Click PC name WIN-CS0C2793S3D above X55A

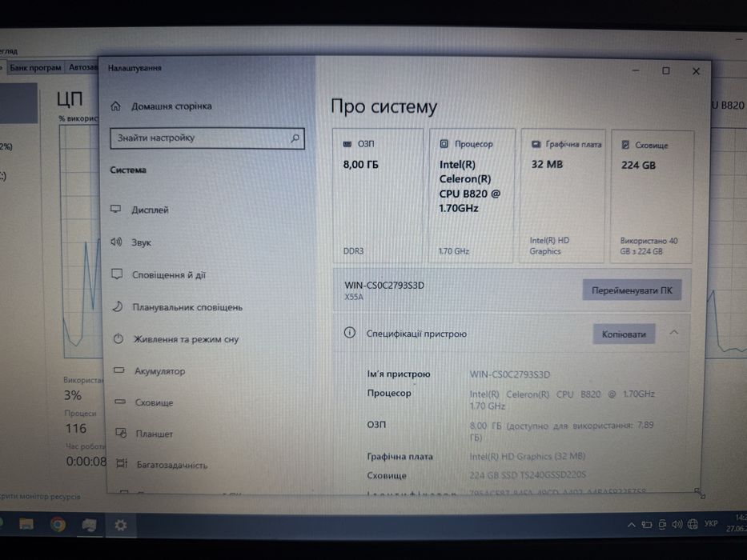pos(384,286)
